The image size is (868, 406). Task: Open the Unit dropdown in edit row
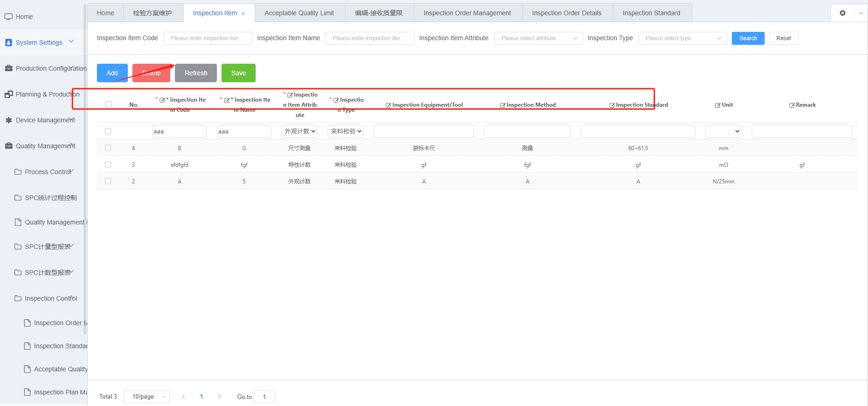723,131
